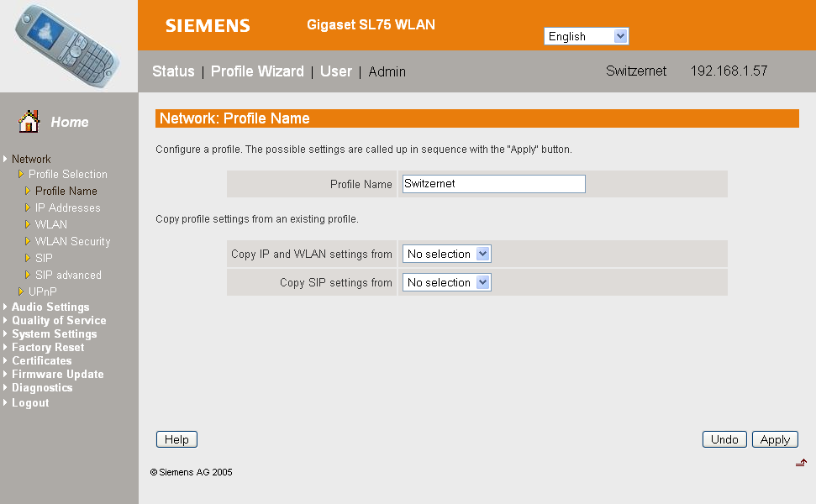Image resolution: width=816 pixels, height=504 pixels.
Task: Select Profile Name in sidebar tree
Action: point(66,191)
